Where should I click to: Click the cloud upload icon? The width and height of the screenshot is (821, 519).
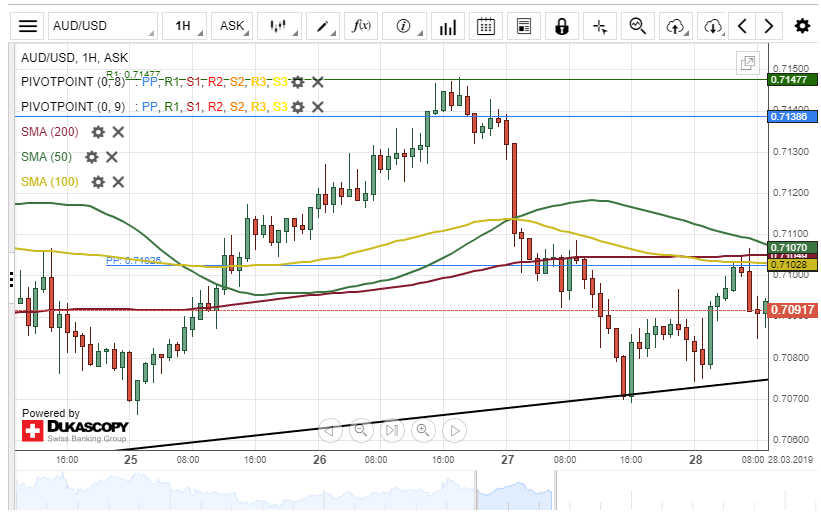675,26
